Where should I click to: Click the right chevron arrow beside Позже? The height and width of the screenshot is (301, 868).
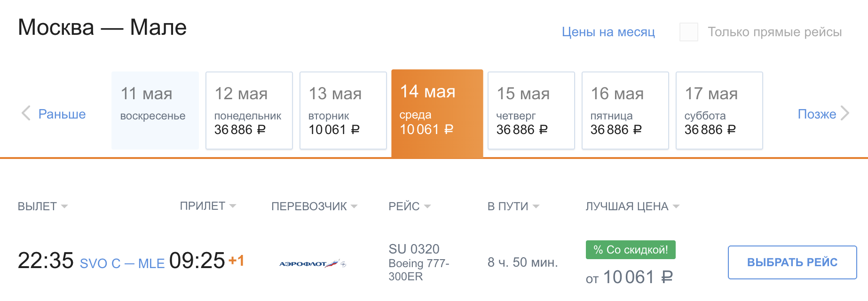coord(845,113)
